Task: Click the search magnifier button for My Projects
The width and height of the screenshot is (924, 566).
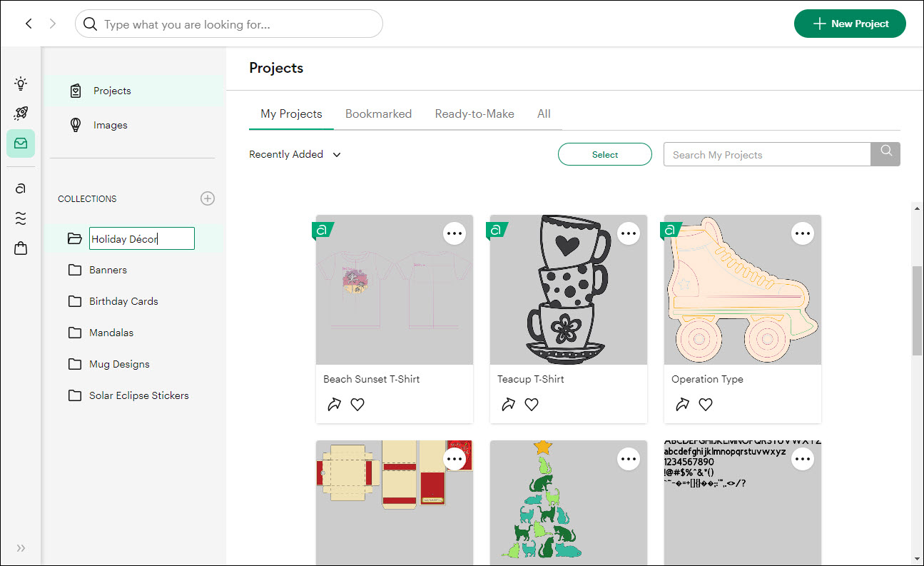Action: coord(885,154)
